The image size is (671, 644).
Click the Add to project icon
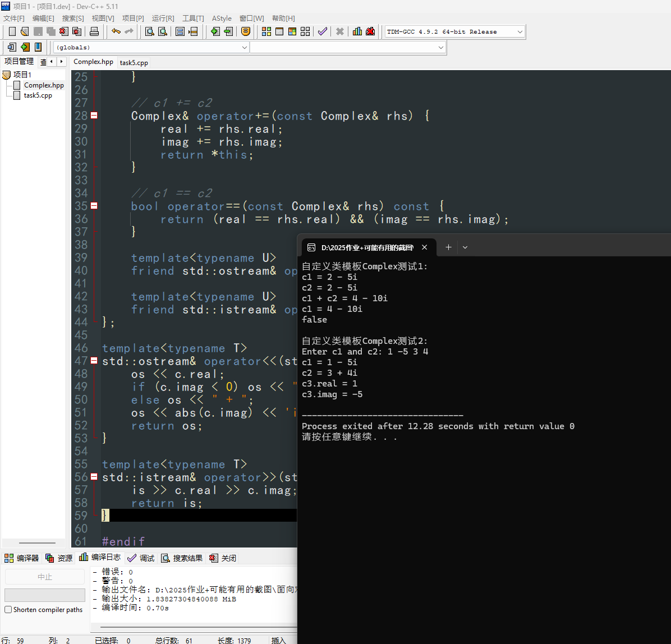tap(215, 31)
